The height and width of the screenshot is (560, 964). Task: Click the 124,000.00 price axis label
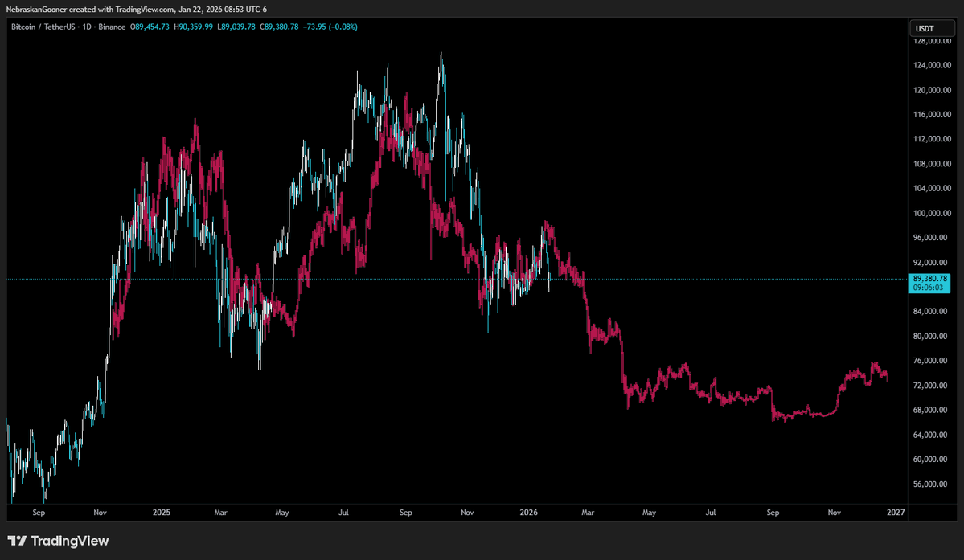click(x=932, y=66)
